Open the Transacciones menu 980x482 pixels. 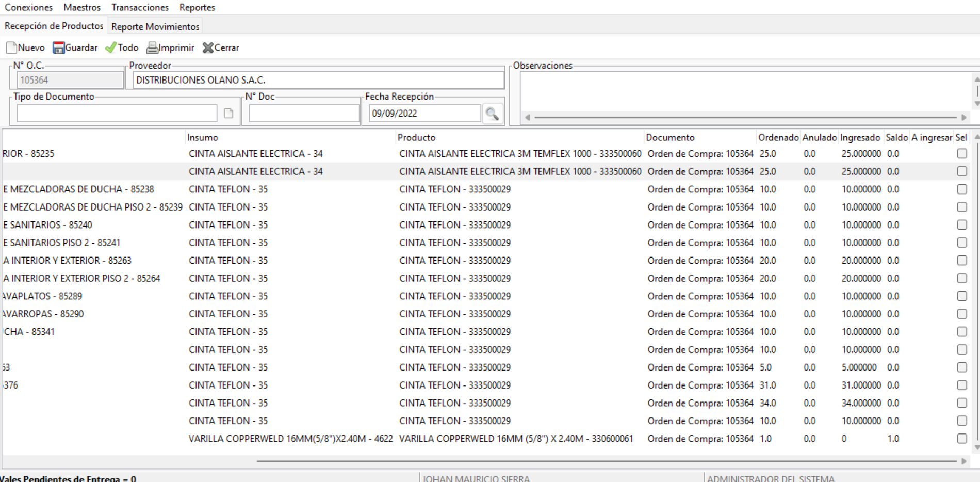pyautogui.click(x=140, y=7)
